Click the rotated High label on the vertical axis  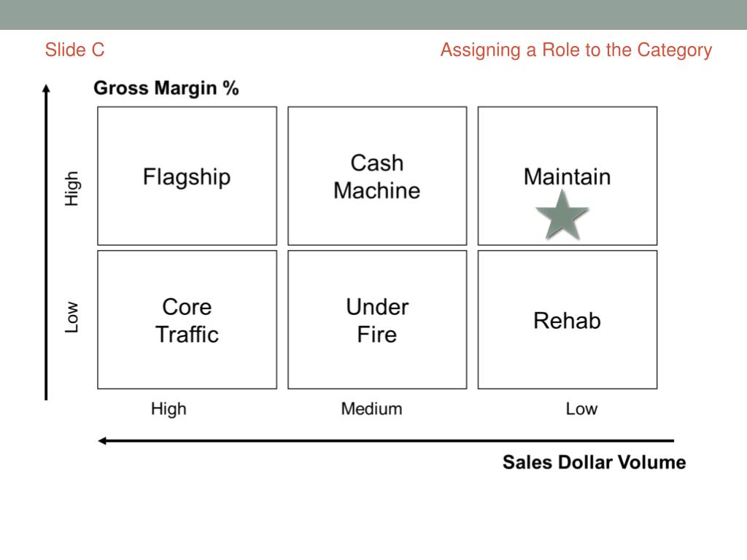point(71,188)
